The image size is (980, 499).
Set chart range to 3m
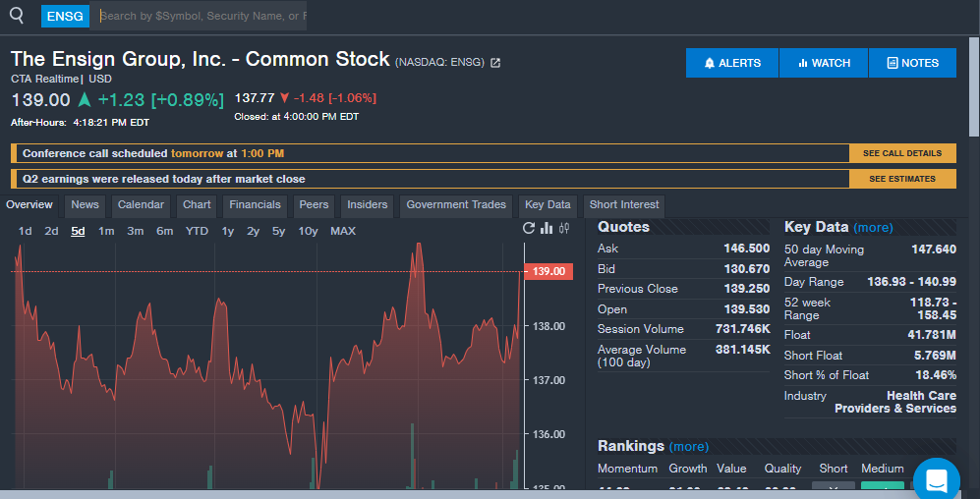135,231
